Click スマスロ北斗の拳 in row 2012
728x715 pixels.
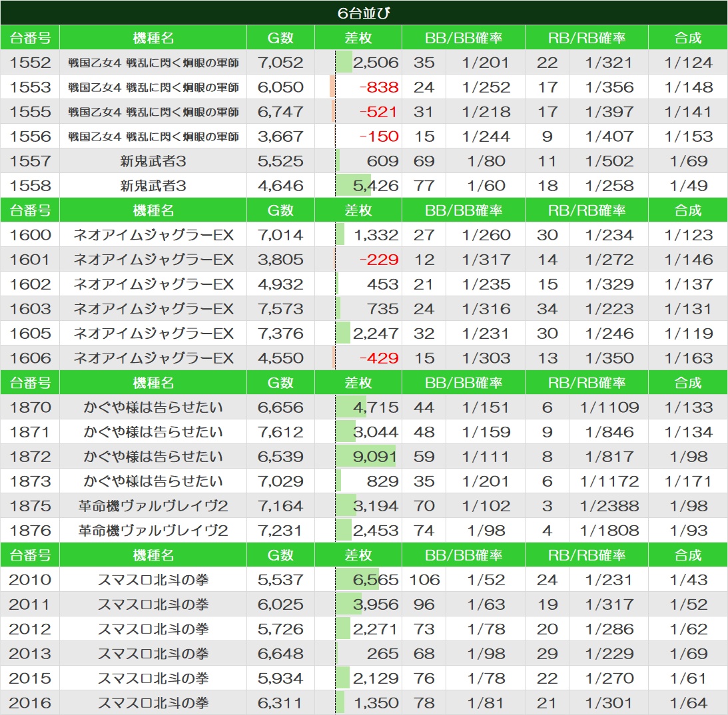[x=153, y=628]
